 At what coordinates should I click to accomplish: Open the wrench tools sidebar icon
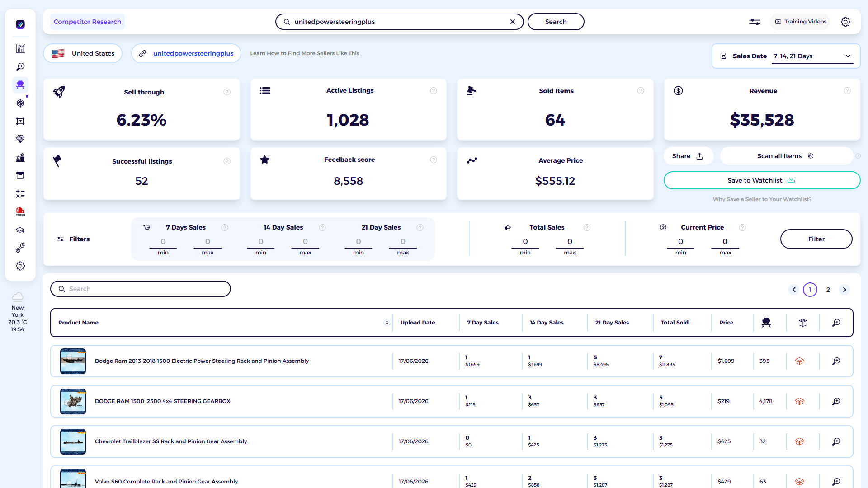click(x=20, y=248)
